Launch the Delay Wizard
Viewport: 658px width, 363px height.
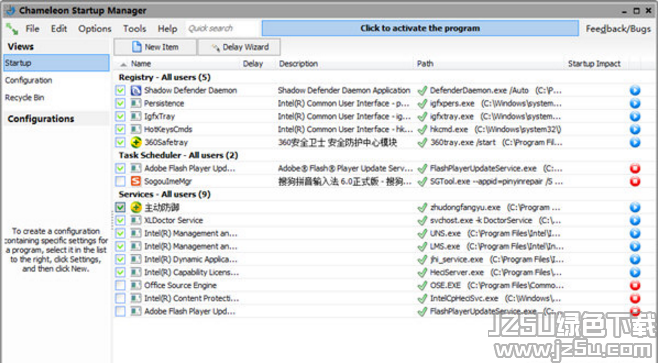pos(239,47)
